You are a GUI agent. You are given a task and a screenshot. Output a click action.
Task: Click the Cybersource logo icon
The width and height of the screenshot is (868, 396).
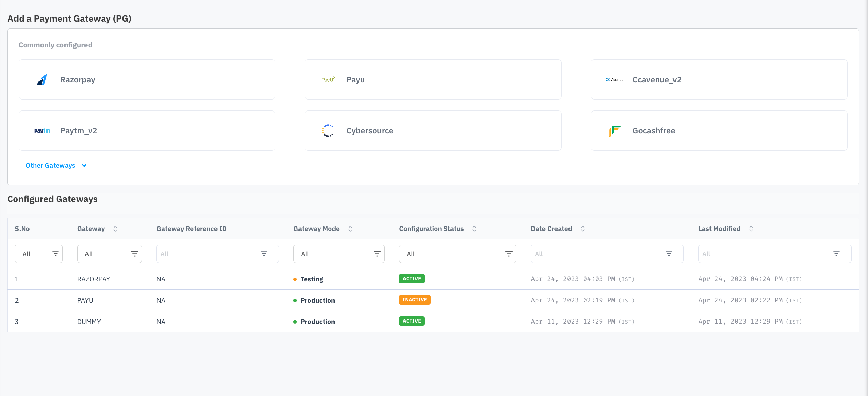(328, 131)
